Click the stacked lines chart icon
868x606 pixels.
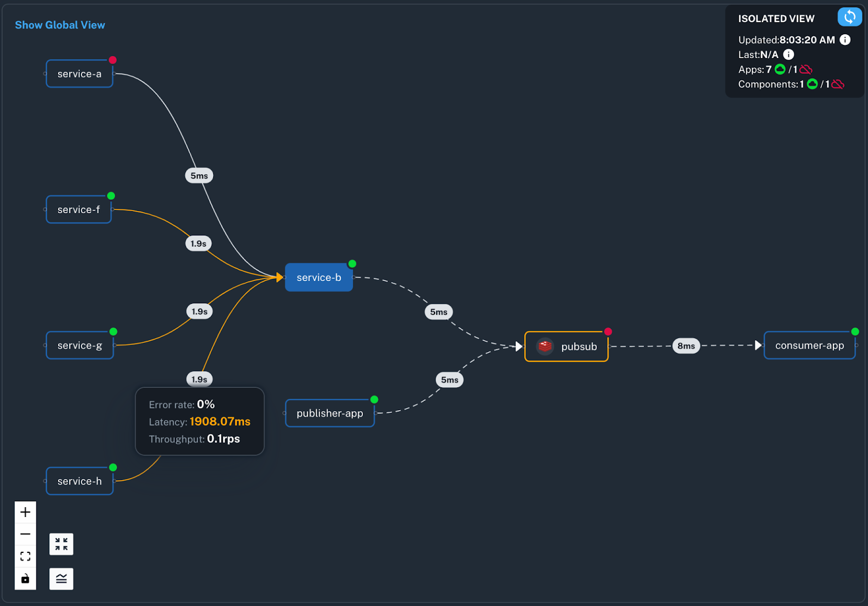point(61,579)
